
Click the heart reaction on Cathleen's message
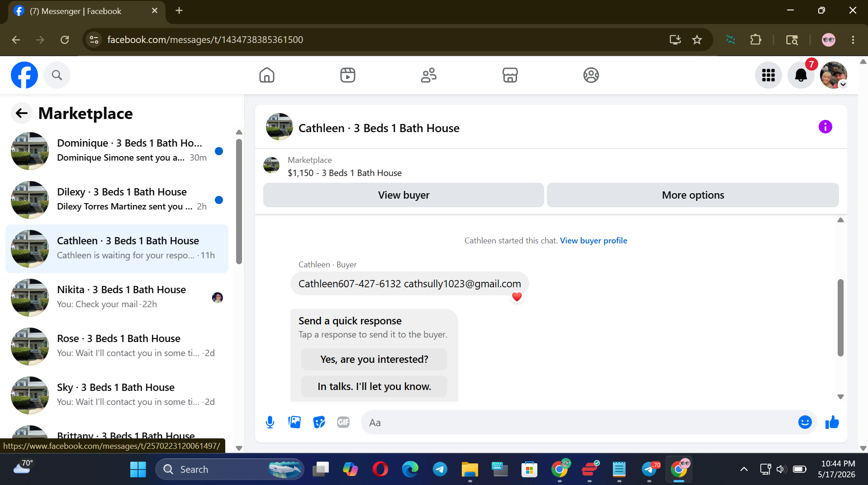pyautogui.click(x=517, y=297)
